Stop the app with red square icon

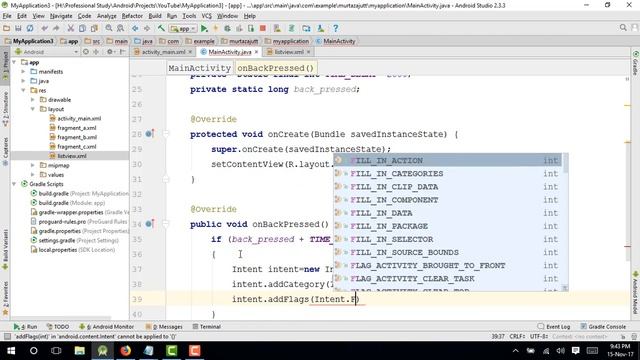coord(263,29)
